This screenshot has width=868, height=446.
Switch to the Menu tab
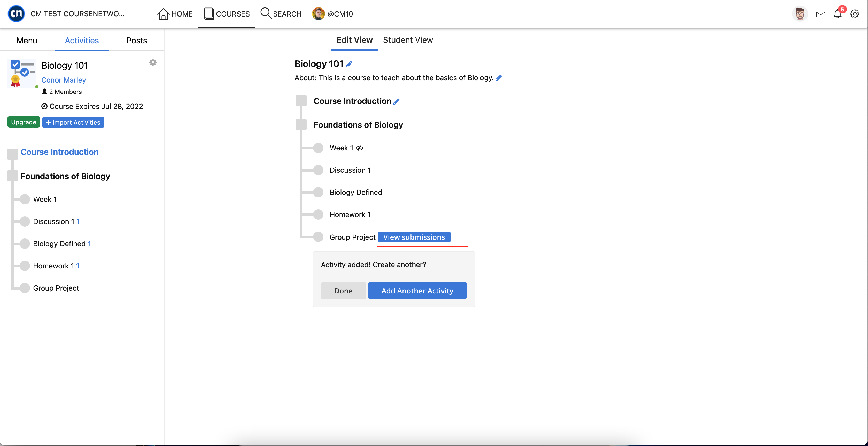(x=27, y=40)
